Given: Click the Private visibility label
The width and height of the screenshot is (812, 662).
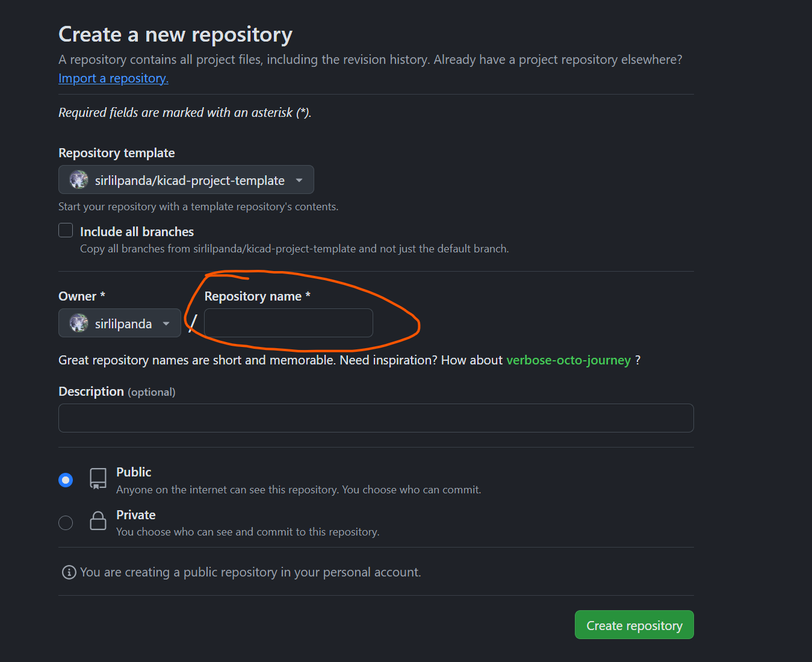Looking at the screenshot, I should 135,515.
